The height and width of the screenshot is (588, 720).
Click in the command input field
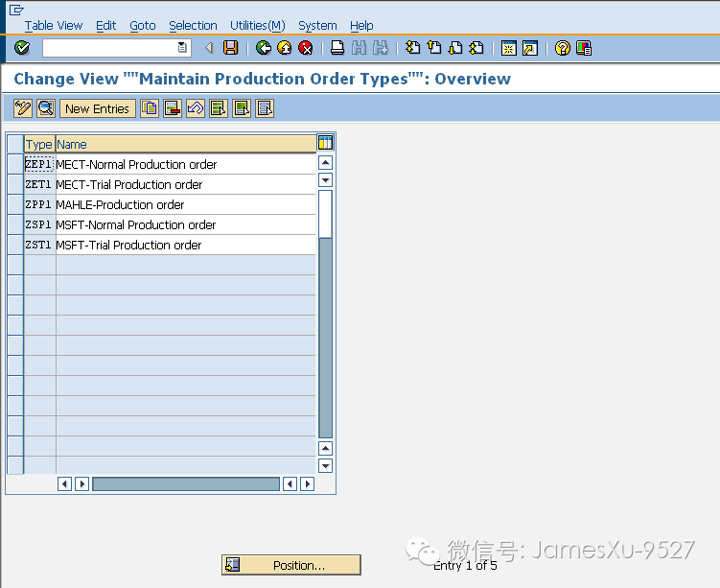(110, 47)
